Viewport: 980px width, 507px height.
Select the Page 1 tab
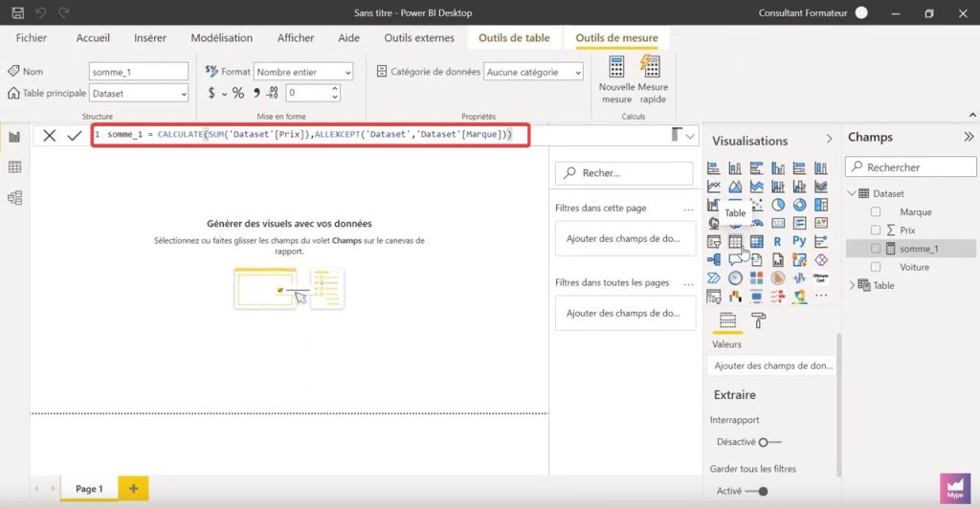[x=89, y=489]
